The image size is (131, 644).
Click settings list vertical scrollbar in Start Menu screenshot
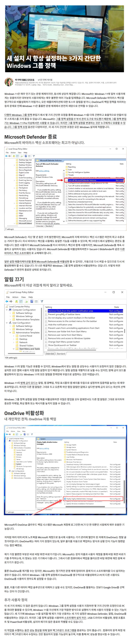[x=124, y=331]
